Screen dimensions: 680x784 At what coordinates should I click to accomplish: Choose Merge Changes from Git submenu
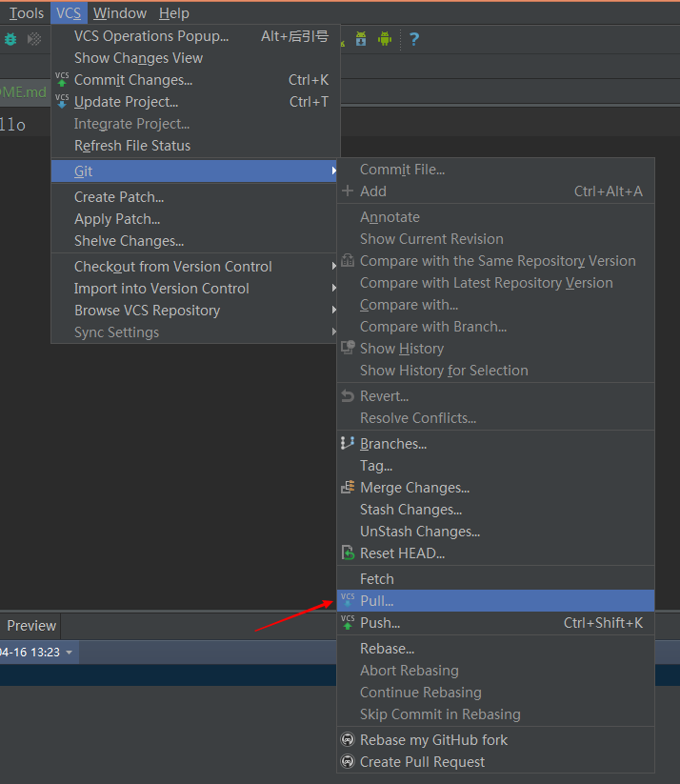(495, 488)
